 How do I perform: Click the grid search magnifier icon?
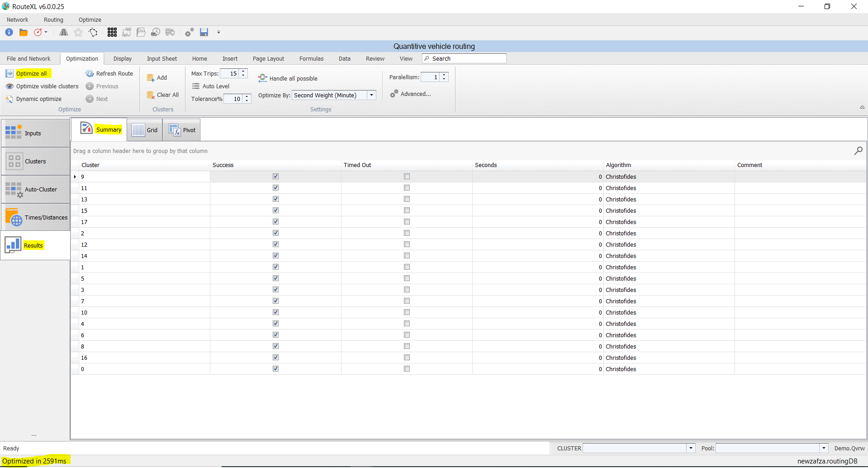click(x=858, y=151)
